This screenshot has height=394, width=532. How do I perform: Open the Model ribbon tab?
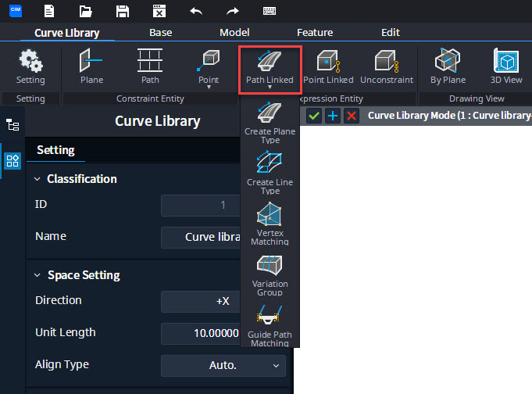point(234,33)
